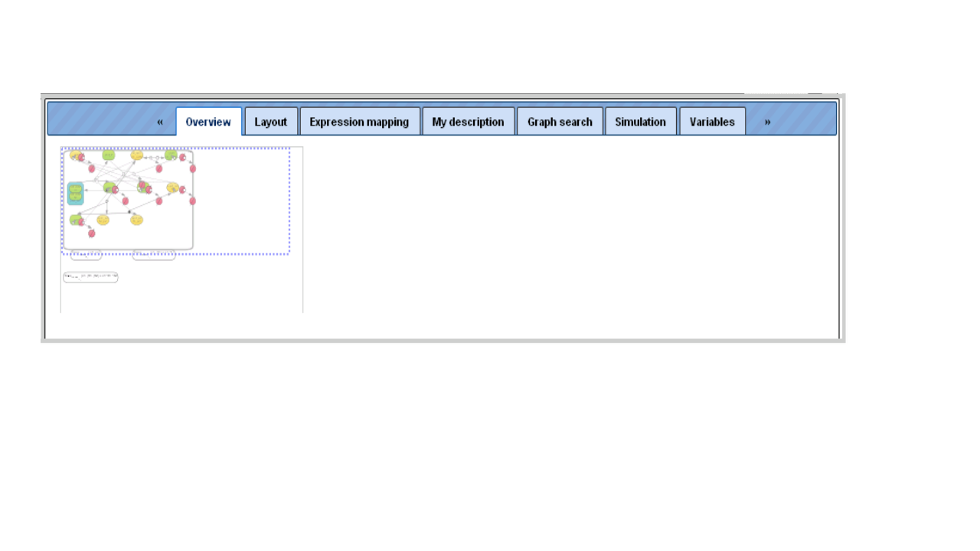Click the « tabs left arrow
The width and height of the screenshot is (980, 551).
(x=160, y=122)
